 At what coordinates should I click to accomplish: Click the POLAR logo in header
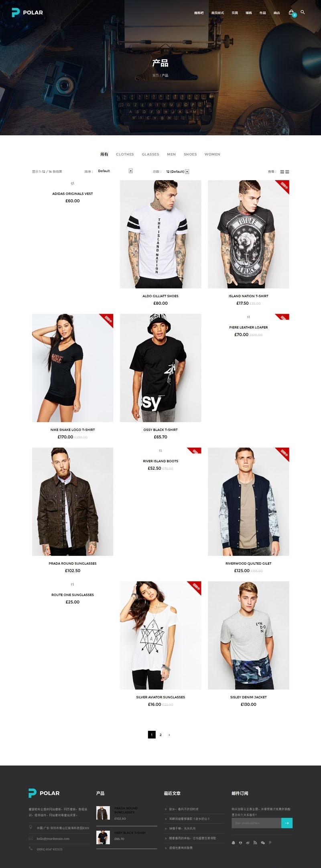27,12
